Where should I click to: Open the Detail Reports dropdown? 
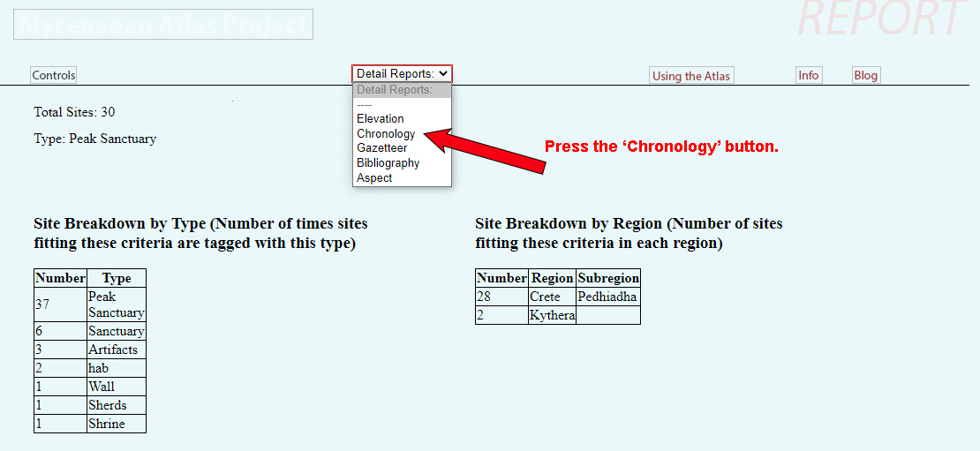click(x=402, y=74)
